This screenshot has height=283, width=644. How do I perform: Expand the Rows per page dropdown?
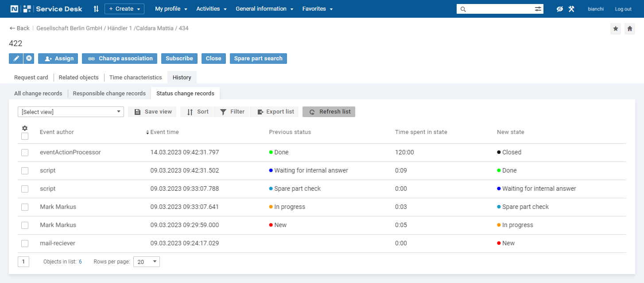coord(147,262)
